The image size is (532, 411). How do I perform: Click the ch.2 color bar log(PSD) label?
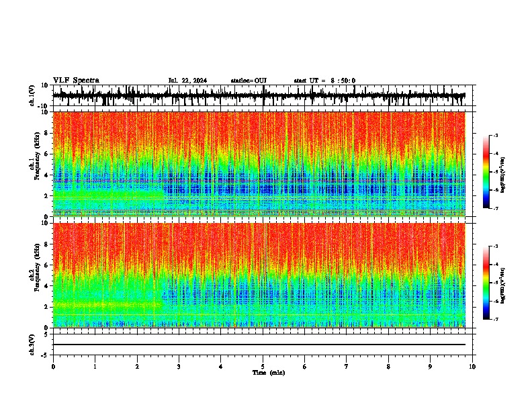(x=503, y=285)
